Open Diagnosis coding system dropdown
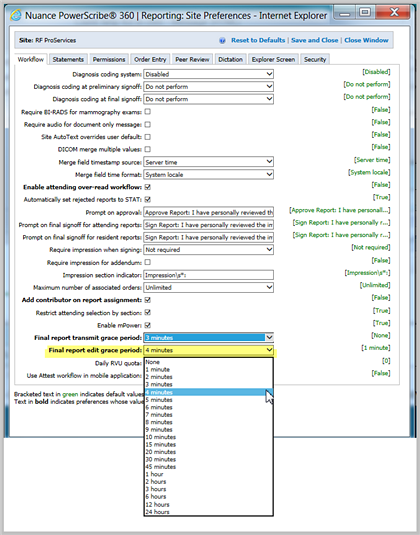Screen dimensions: 420x535 (x=208, y=74)
